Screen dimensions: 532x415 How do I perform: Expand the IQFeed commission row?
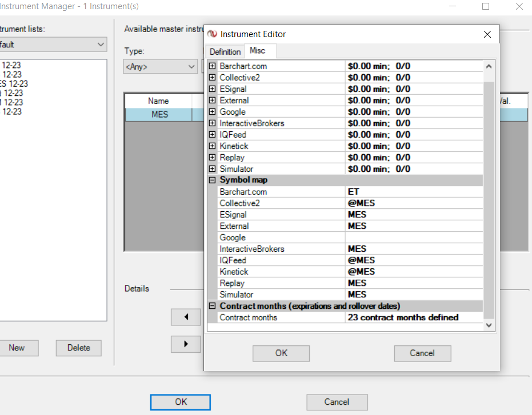[x=212, y=134]
